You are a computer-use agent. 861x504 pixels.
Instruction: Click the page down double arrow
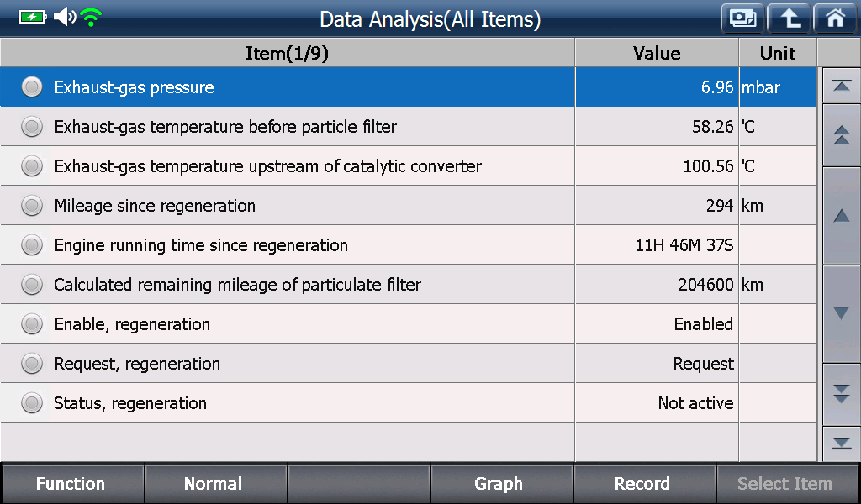coord(841,394)
